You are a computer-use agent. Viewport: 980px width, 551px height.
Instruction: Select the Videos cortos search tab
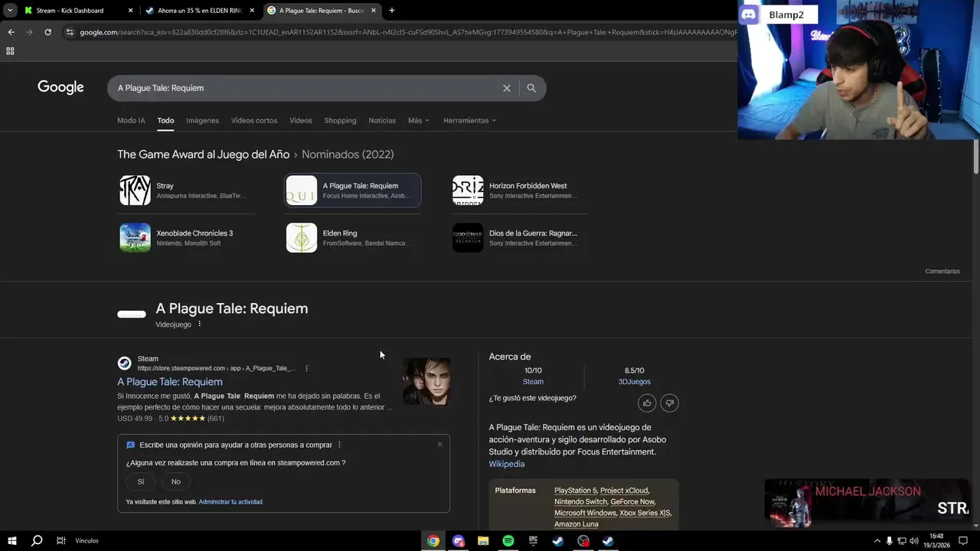[x=254, y=120]
